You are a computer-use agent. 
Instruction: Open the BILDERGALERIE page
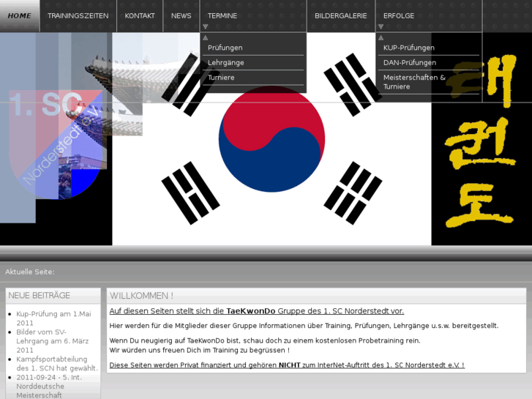pos(341,16)
